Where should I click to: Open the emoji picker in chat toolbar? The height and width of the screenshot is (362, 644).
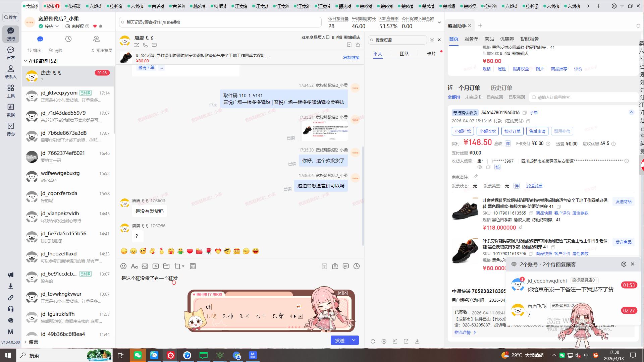pyautogui.click(x=123, y=266)
